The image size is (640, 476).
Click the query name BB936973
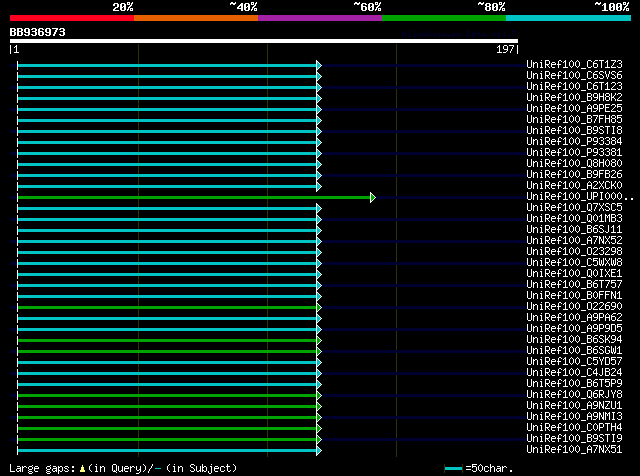click(x=38, y=32)
